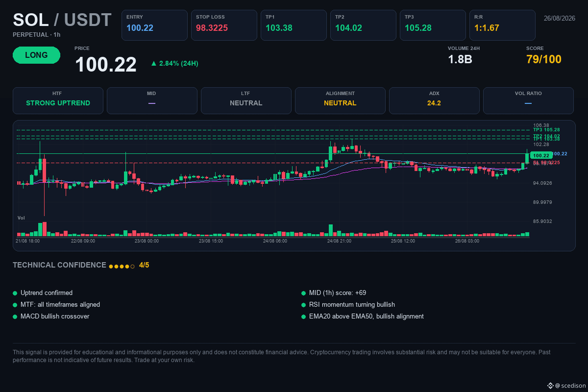588x392 pixels.
Task: Click the 21/08 18:00 time axis label
Action: 27,241
